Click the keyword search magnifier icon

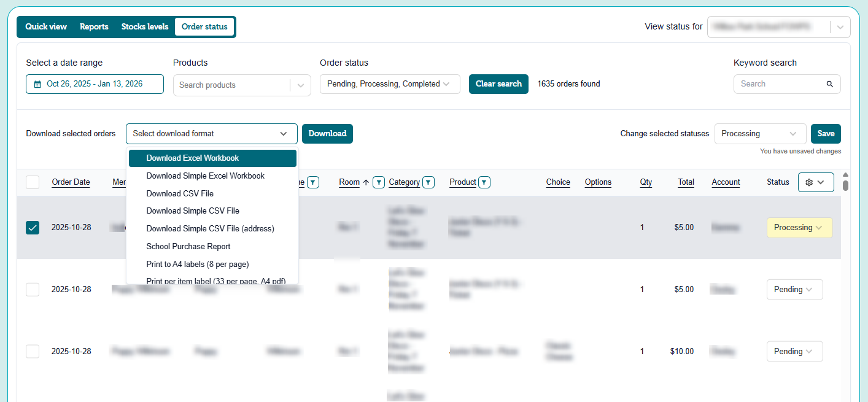pos(829,84)
